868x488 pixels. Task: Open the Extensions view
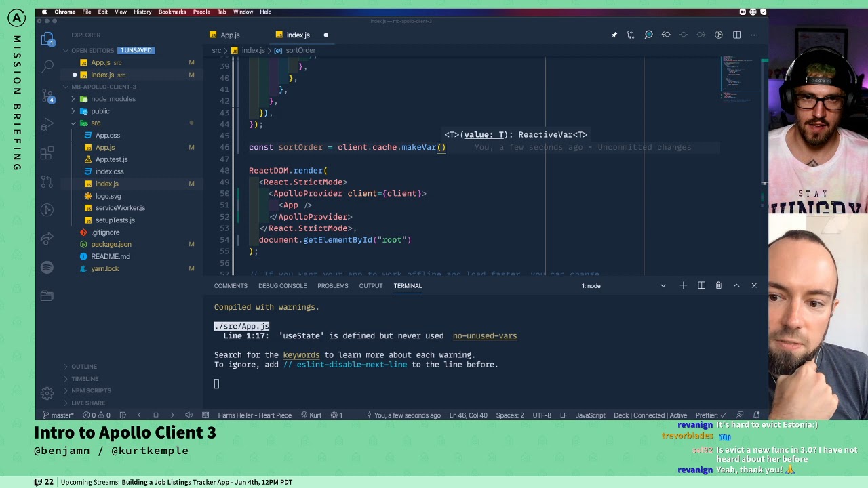tap(47, 154)
